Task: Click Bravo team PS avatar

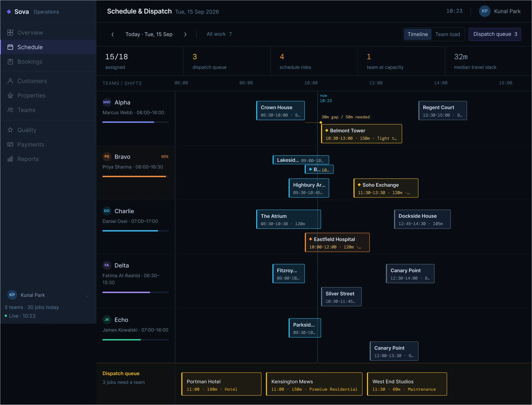Action: coord(107,156)
